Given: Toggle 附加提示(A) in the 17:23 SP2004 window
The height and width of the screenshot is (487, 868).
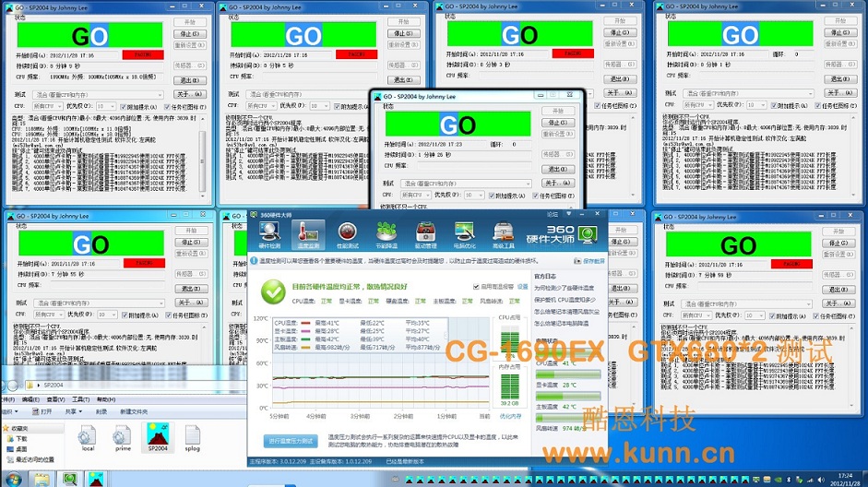Looking at the screenshot, I should 492,196.
